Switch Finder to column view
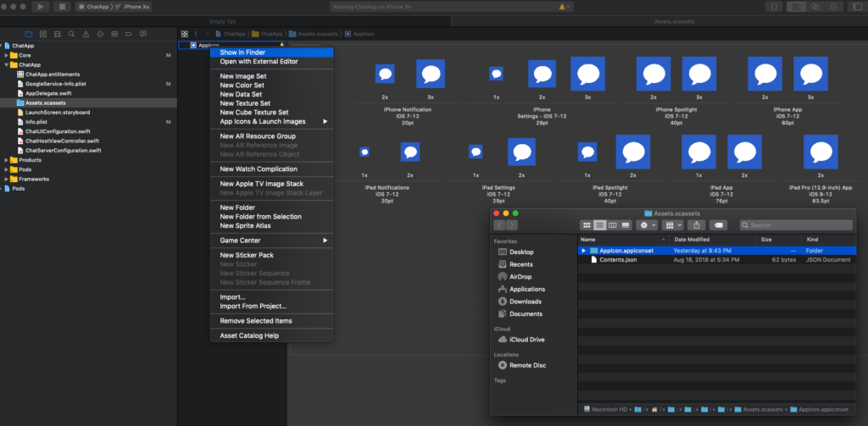The height and width of the screenshot is (426, 868). 612,225
